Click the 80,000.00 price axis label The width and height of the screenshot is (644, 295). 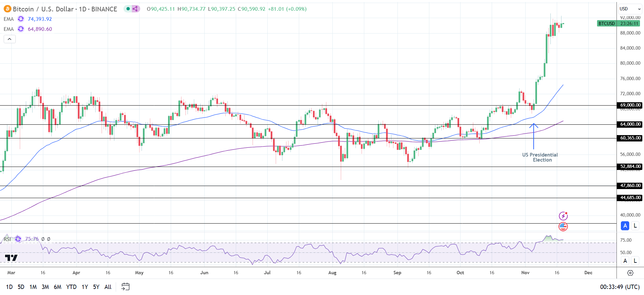(x=630, y=63)
